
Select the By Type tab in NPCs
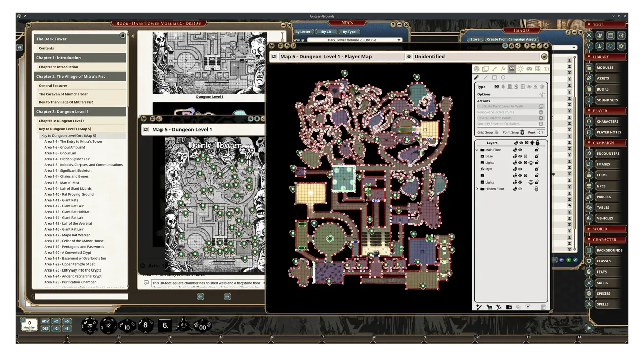pyautogui.click(x=349, y=32)
